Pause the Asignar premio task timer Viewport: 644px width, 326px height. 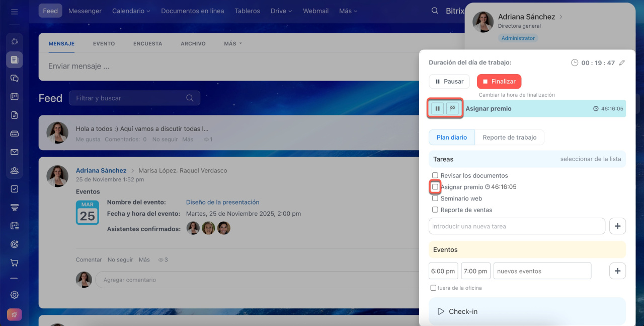click(438, 109)
